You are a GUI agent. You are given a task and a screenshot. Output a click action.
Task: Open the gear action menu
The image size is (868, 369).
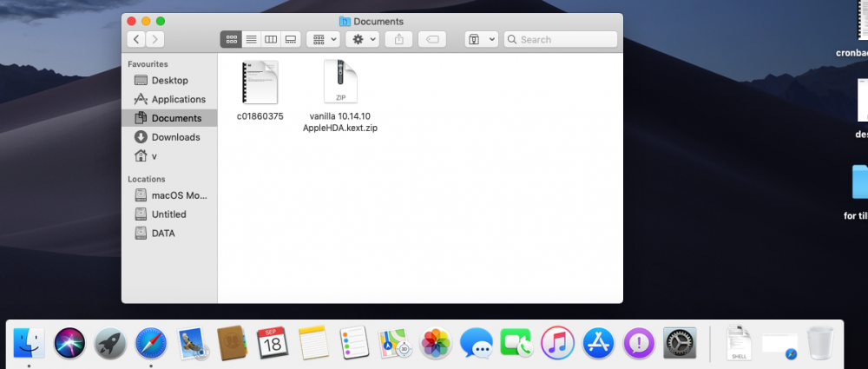click(362, 39)
